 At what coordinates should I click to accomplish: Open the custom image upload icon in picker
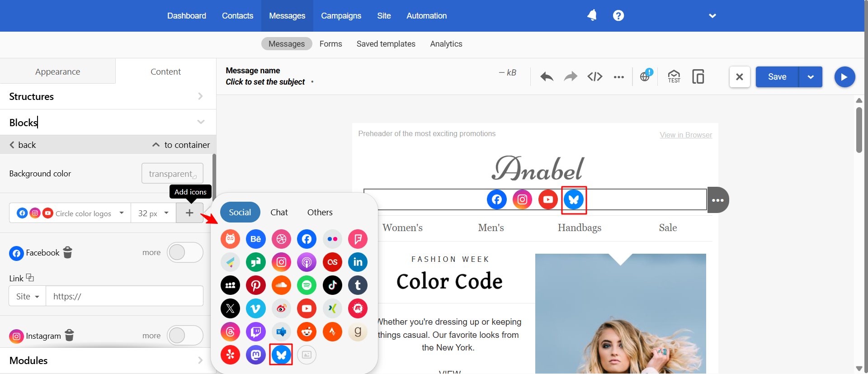click(307, 355)
